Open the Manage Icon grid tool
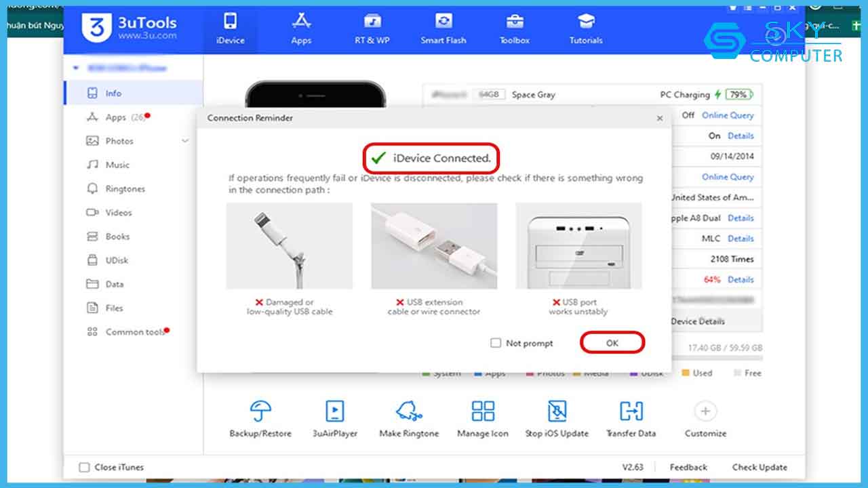This screenshot has width=868, height=488. (483, 411)
